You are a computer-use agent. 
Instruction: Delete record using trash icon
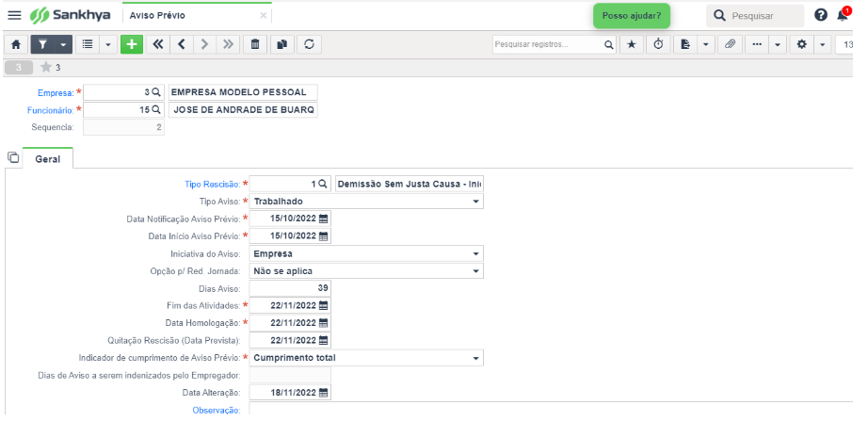(x=255, y=44)
